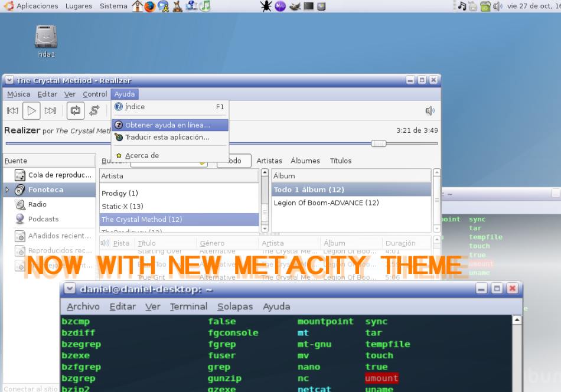
Task: Select artist Prodigy (1) in browser
Action: click(179, 193)
